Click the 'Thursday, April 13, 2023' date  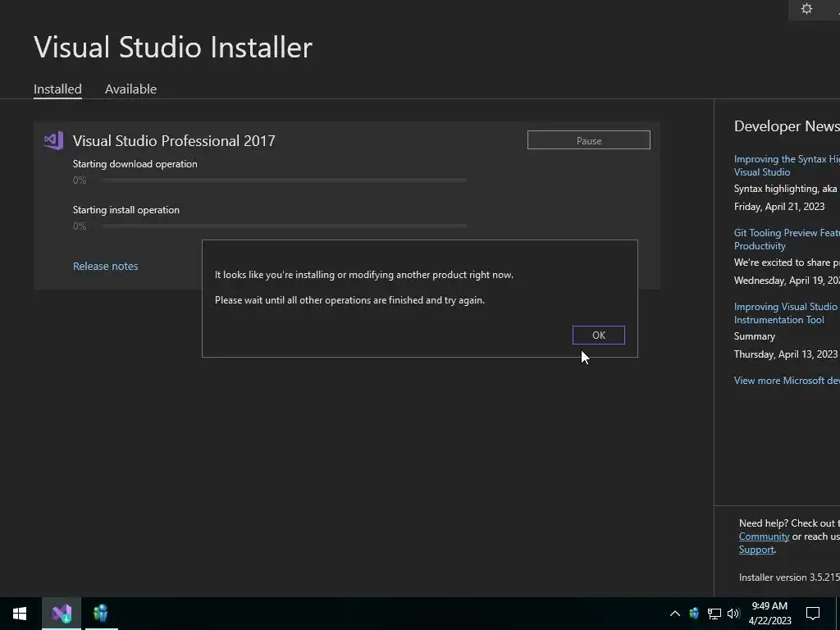(786, 354)
